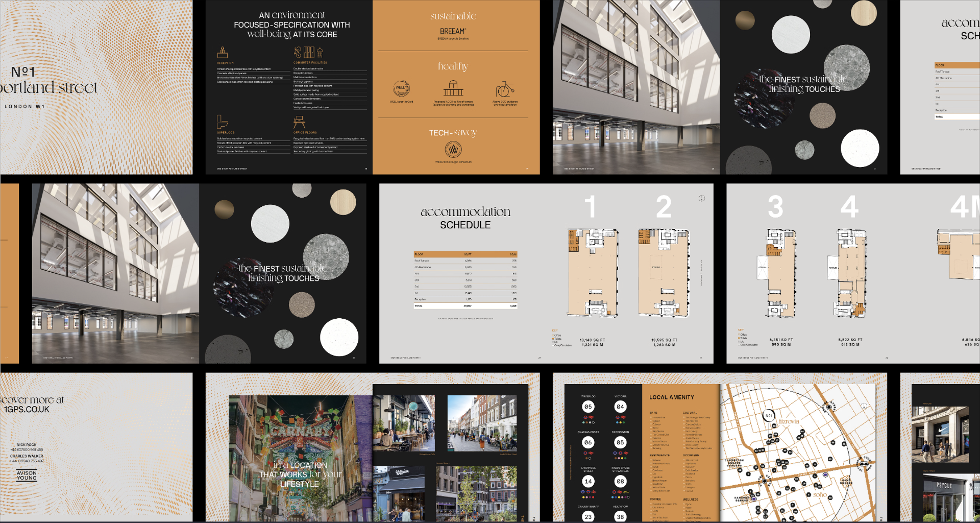The height and width of the screenshot is (523, 980).
Task: Click the bicycle icon under healthy
Action: (x=505, y=89)
